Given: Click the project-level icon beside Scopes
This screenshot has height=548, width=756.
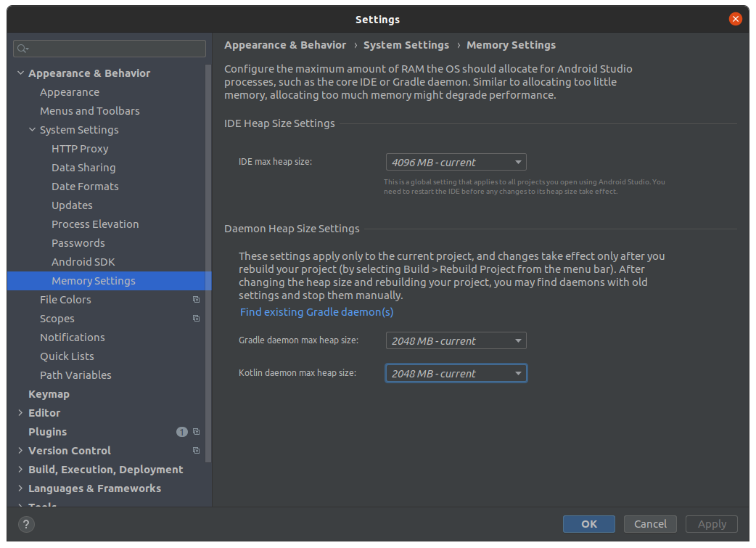Looking at the screenshot, I should [196, 319].
